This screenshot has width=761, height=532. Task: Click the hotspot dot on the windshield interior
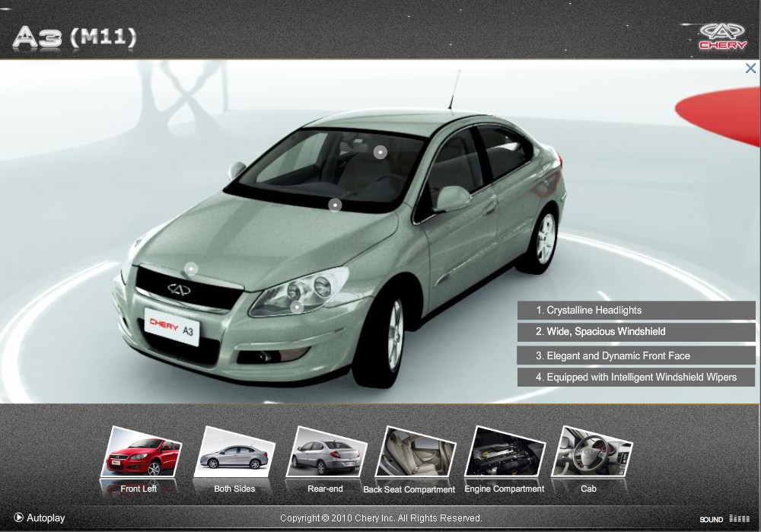(x=380, y=152)
